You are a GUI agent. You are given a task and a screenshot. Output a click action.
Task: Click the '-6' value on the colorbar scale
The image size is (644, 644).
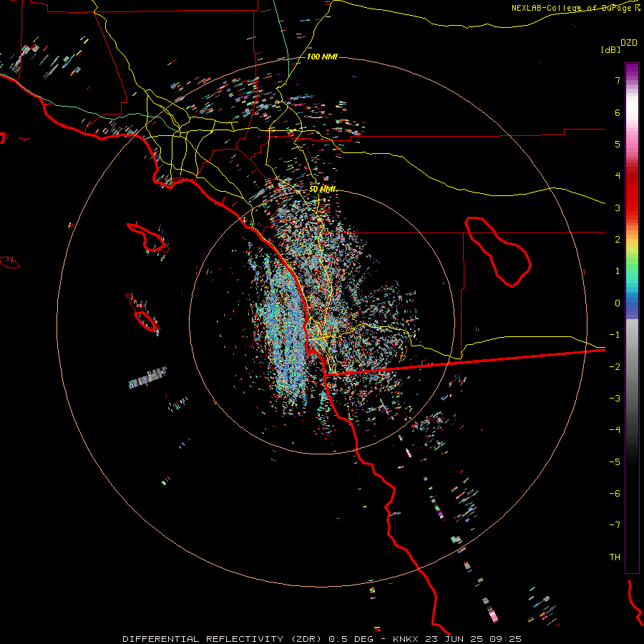pos(615,494)
